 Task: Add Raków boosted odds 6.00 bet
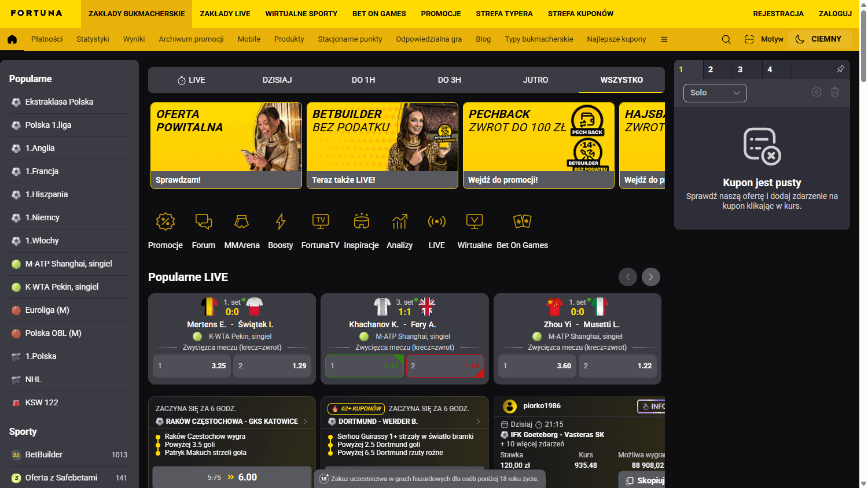pyautogui.click(x=232, y=477)
